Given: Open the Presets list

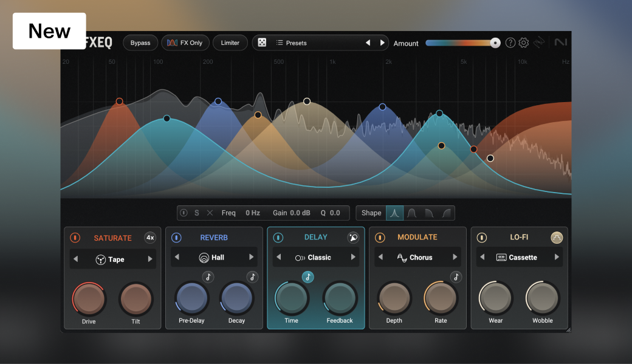Looking at the screenshot, I should 292,43.
